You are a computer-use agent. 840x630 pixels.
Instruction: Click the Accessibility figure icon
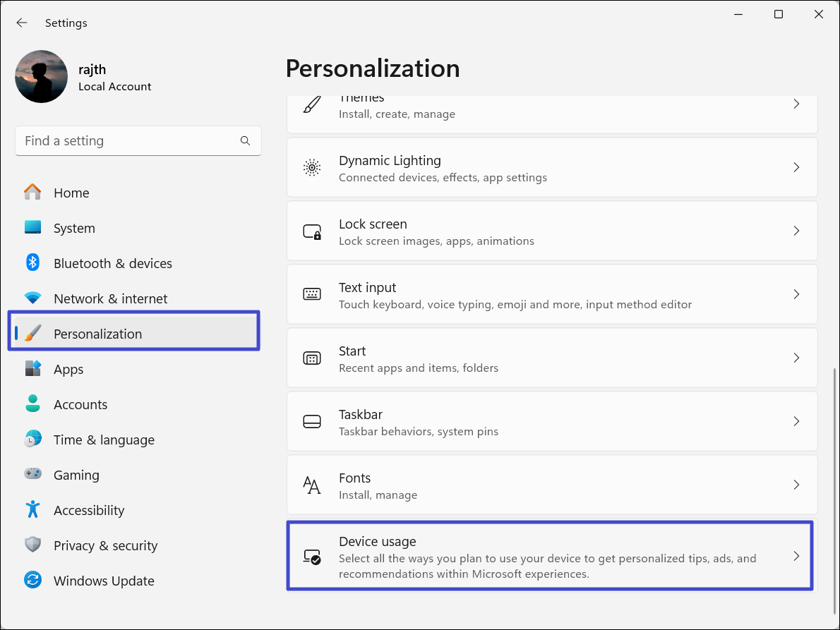(x=32, y=510)
